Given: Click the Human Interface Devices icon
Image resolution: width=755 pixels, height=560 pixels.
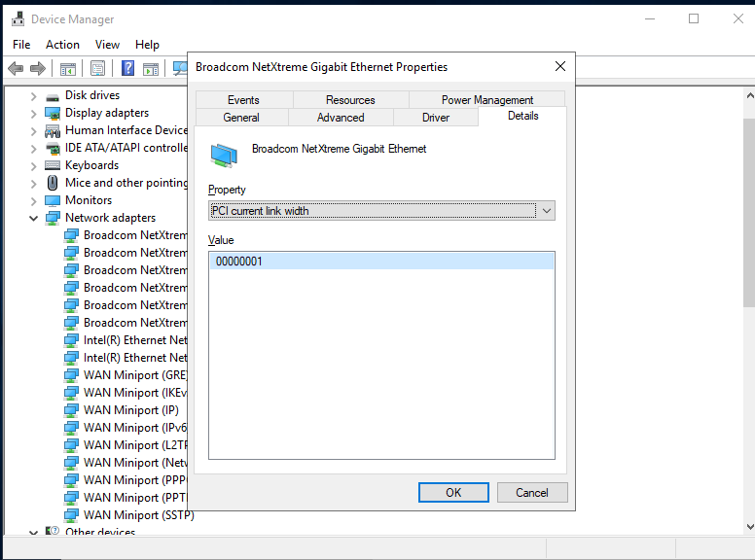Looking at the screenshot, I should coord(53,131).
